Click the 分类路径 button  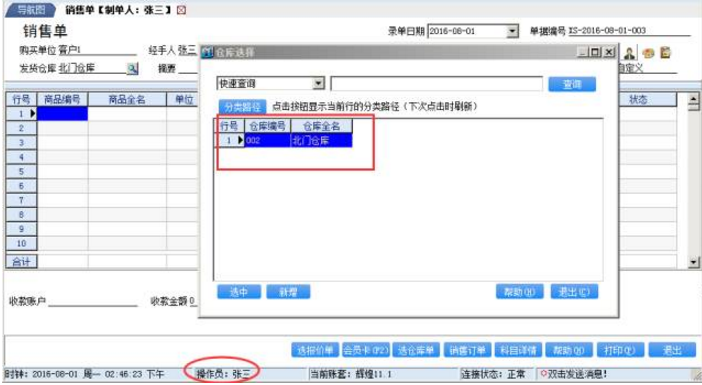click(242, 107)
